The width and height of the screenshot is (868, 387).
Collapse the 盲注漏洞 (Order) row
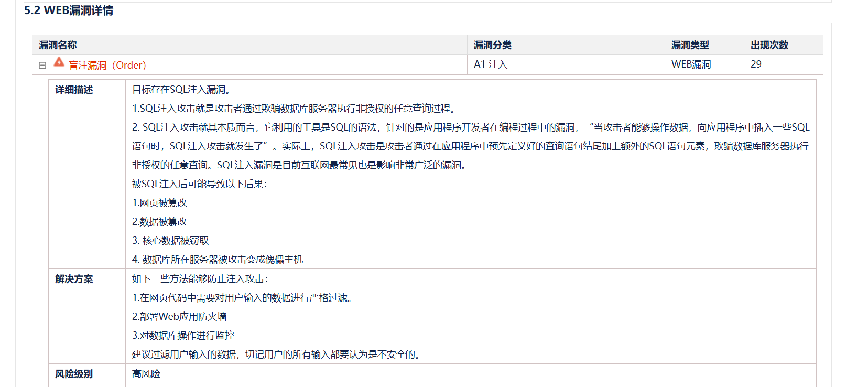42,66
